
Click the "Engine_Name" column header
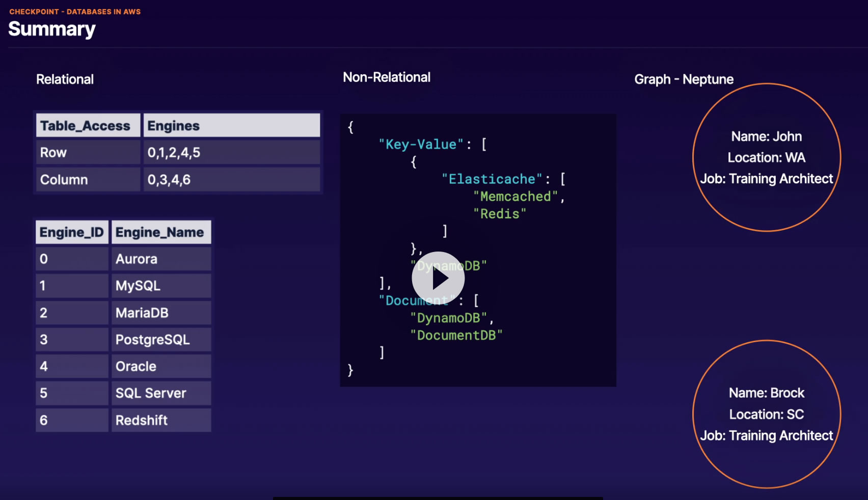coord(161,232)
